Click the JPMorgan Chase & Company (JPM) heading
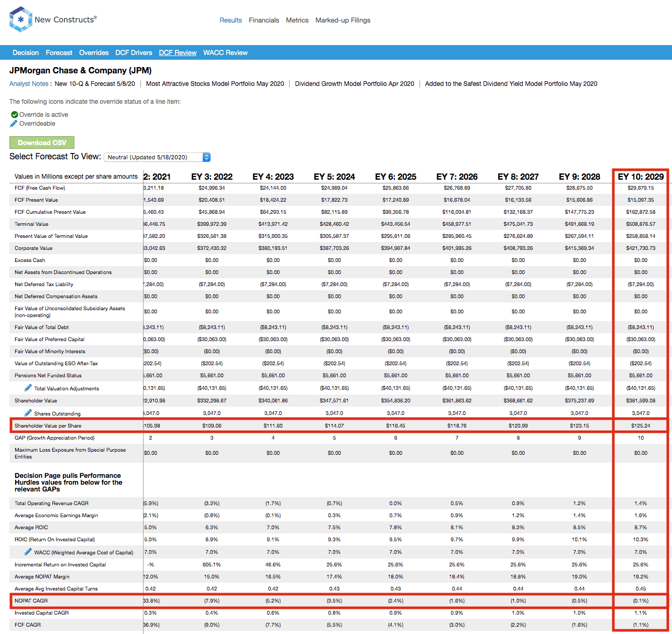 click(x=81, y=70)
